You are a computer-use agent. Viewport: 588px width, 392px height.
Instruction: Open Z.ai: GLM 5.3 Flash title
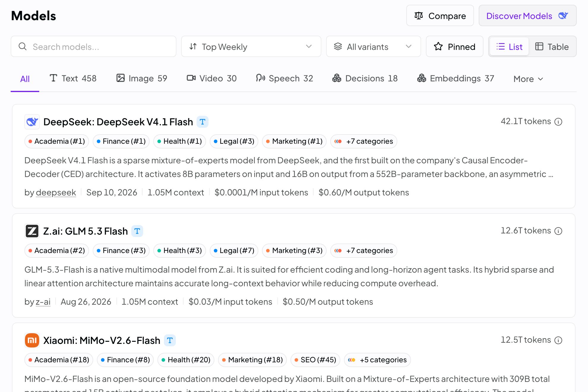coord(86,231)
